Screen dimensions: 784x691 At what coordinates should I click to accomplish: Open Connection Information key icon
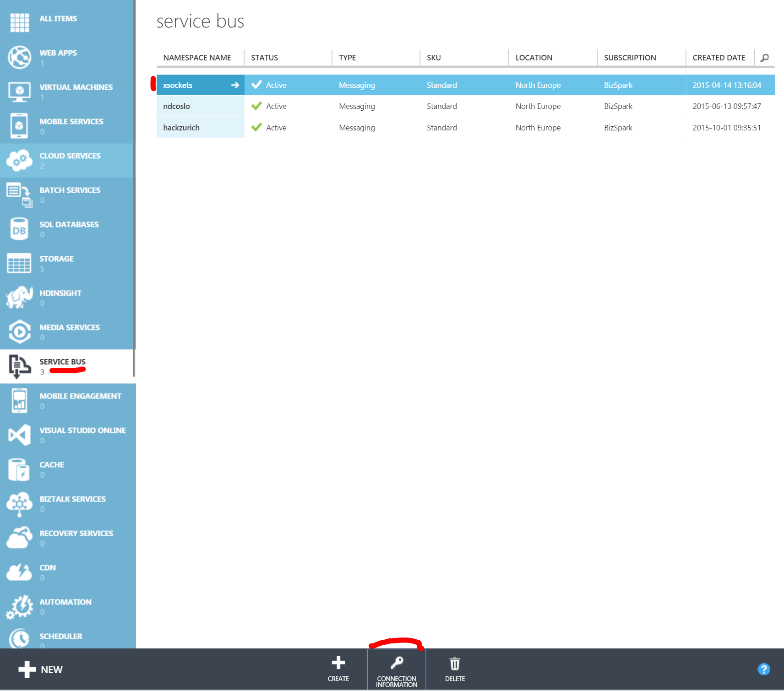tap(397, 663)
